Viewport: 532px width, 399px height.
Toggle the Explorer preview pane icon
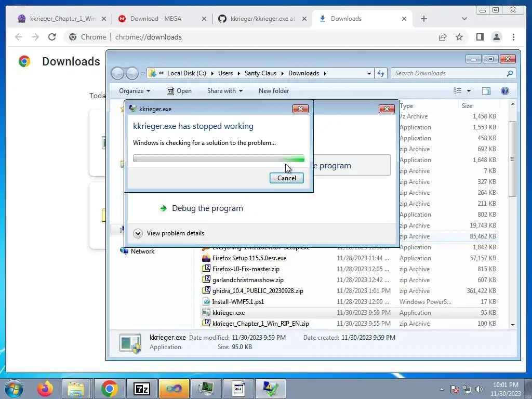(486, 91)
